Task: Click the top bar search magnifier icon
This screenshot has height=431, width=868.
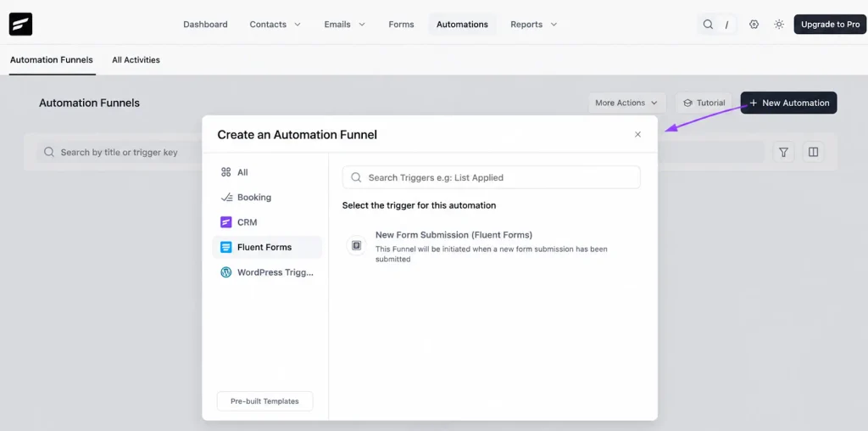Action: (708, 25)
